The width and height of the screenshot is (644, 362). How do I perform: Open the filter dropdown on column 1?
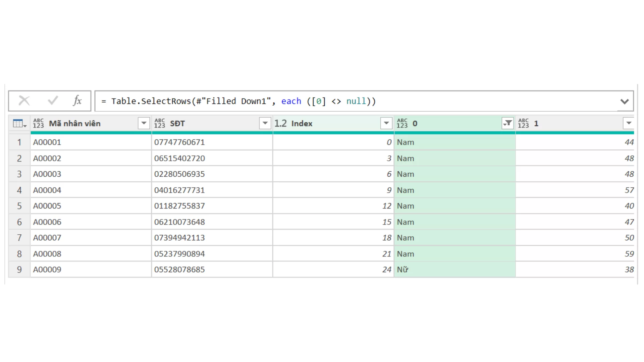629,123
